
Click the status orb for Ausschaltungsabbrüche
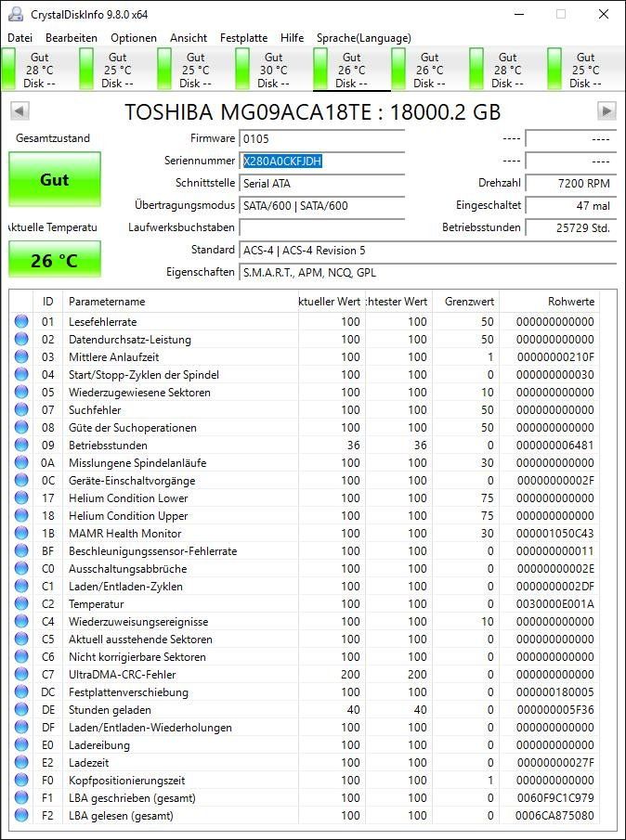pos(21,568)
